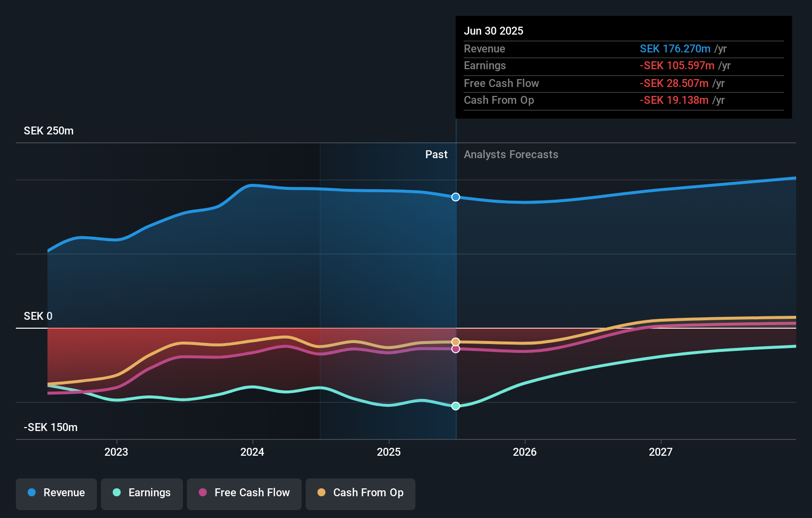Click the Earnings value -SEK 105.597m
Viewport: 812px width, 518px height.
[x=677, y=65]
